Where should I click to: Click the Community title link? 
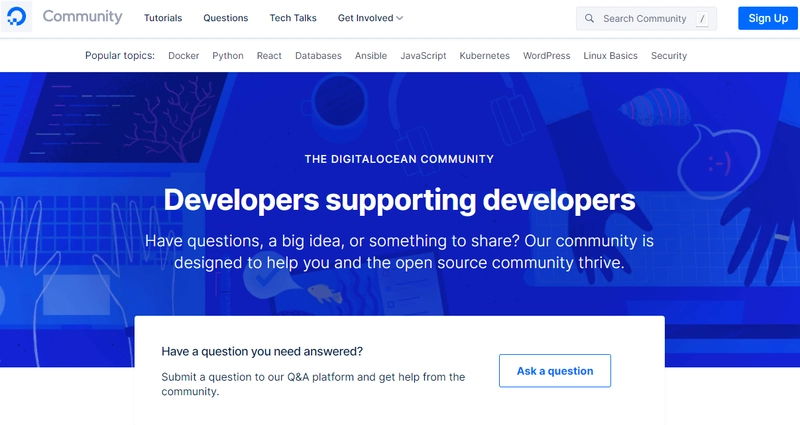[x=82, y=16]
